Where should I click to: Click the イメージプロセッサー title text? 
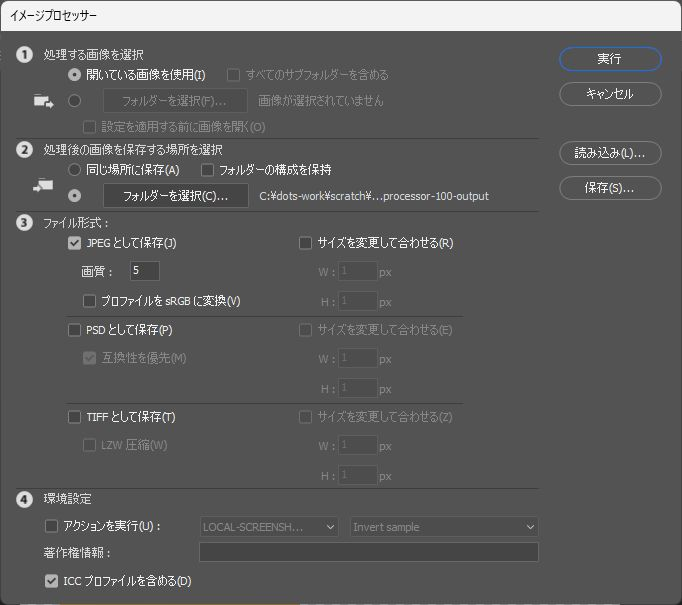click(53, 16)
